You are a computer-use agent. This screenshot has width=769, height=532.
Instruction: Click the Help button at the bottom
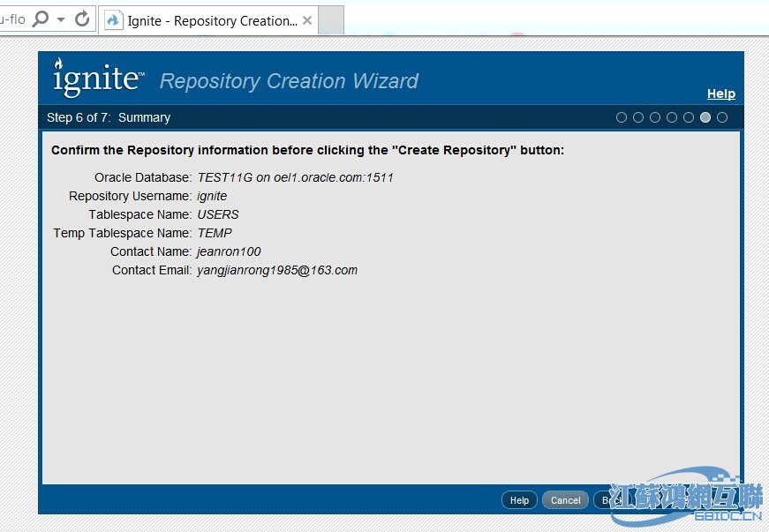coord(519,500)
